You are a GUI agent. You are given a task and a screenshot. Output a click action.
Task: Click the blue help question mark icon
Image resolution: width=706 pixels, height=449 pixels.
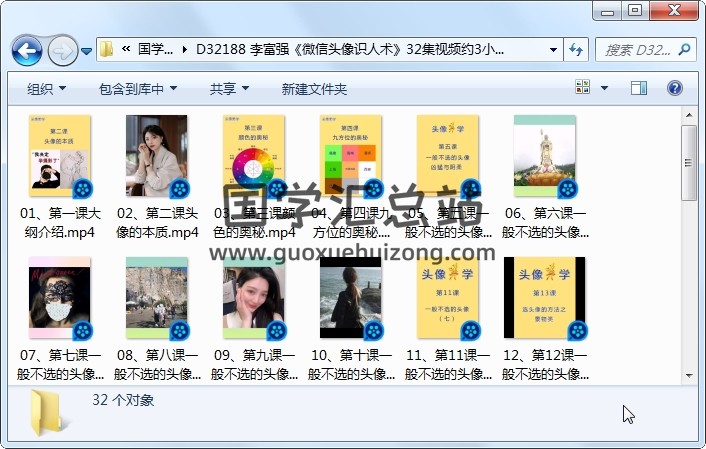point(674,88)
